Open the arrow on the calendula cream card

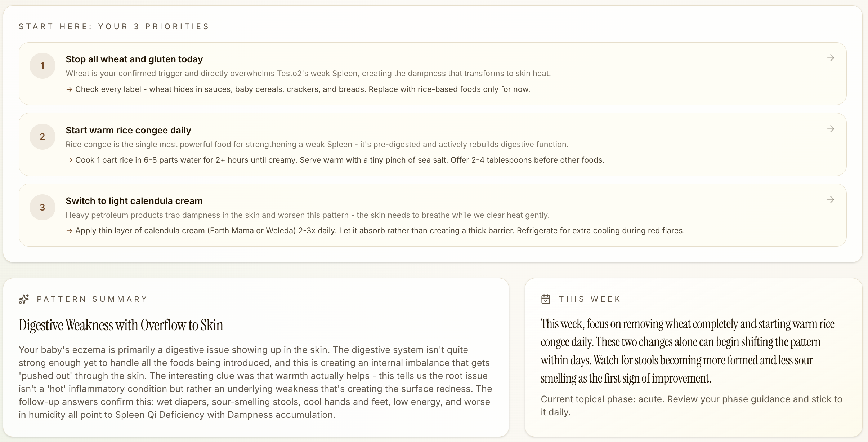pos(831,199)
